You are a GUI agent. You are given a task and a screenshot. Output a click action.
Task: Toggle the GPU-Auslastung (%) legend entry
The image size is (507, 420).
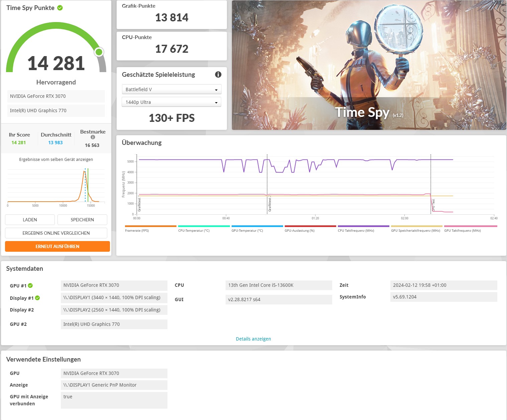(310, 229)
